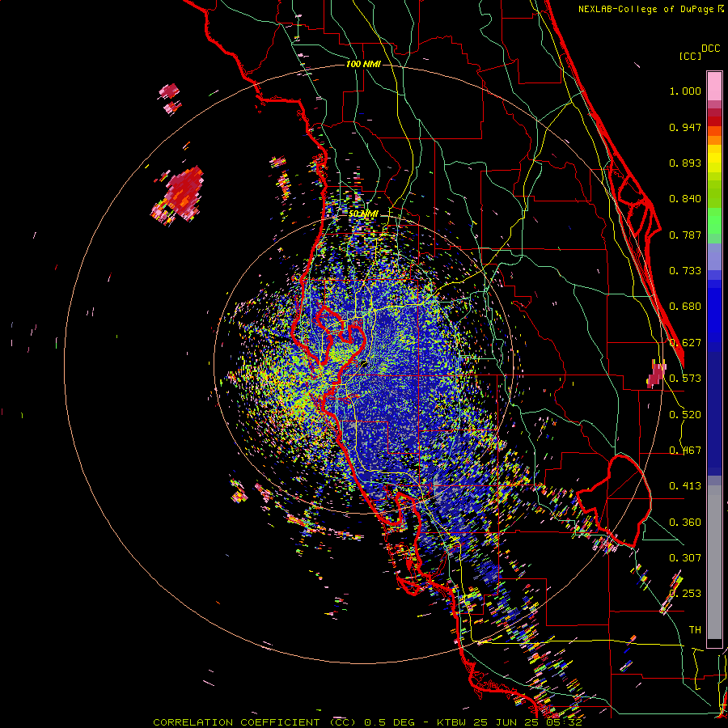Click the 50 NMI range ring label
The height and width of the screenshot is (728, 728).
point(363,214)
